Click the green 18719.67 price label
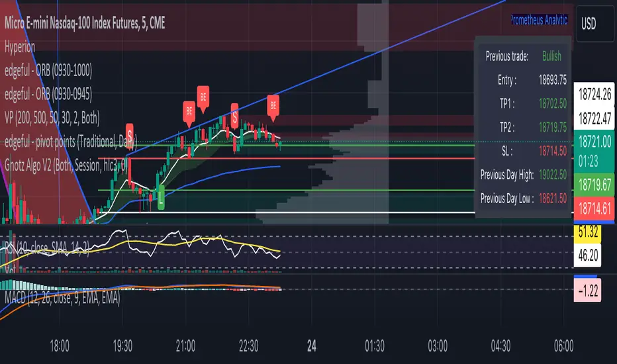This screenshot has height=364, width=617. (x=594, y=185)
